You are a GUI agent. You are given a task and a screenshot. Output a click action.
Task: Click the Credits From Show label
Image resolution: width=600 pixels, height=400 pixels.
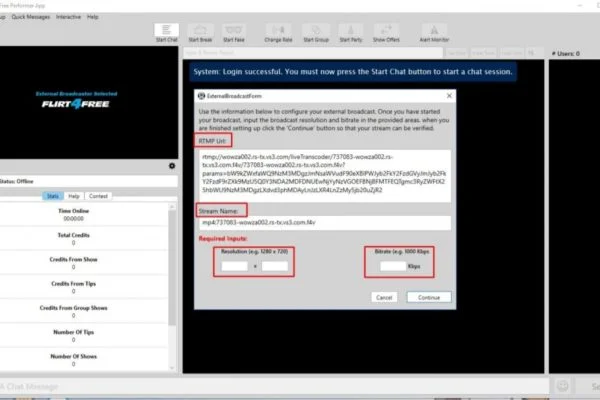pyautogui.click(x=73, y=260)
